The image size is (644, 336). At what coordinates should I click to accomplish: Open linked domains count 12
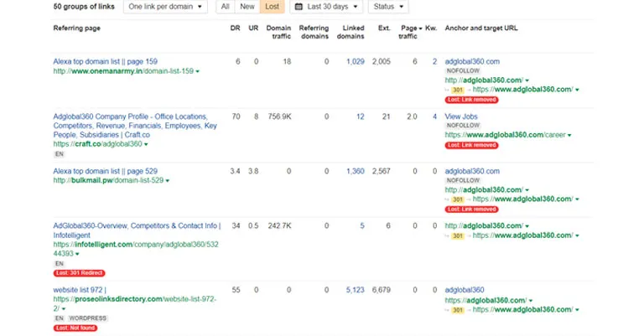point(361,116)
